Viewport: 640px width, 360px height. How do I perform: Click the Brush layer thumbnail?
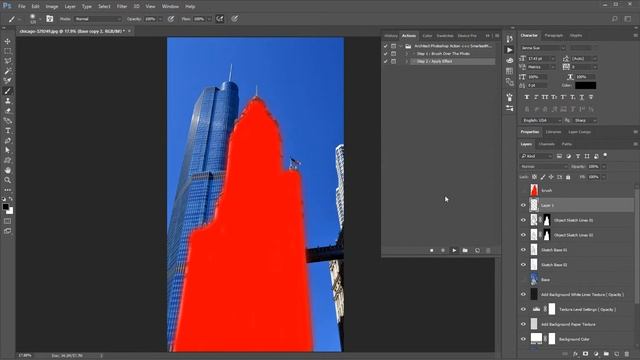(x=534, y=190)
